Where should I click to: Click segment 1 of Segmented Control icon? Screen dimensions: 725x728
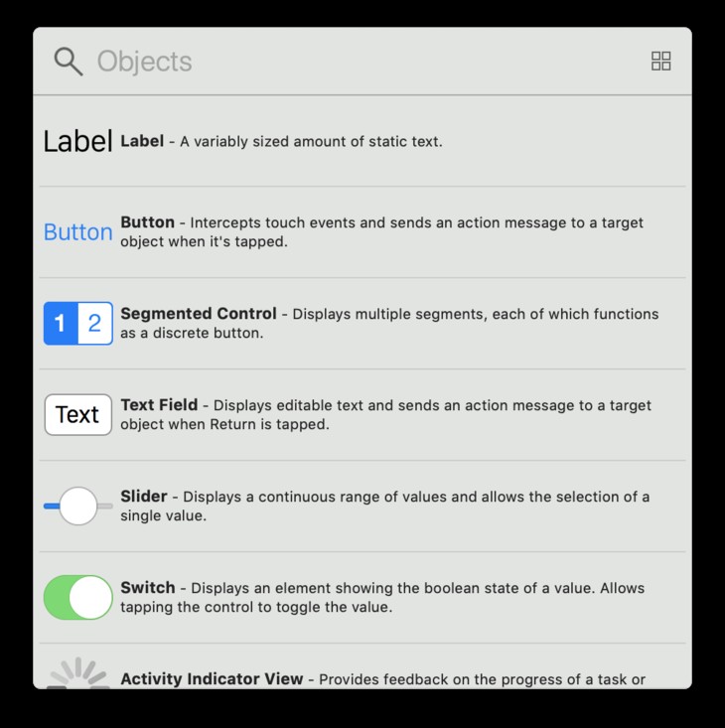coord(61,323)
